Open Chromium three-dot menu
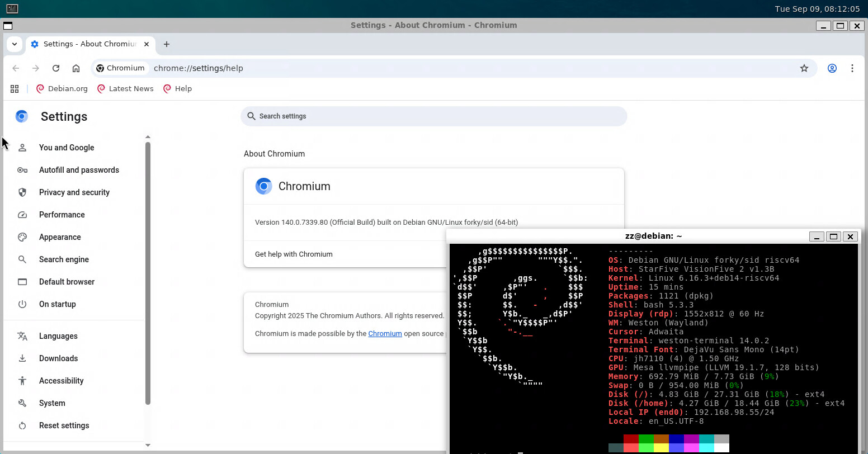868x454 pixels. (x=852, y=68)
